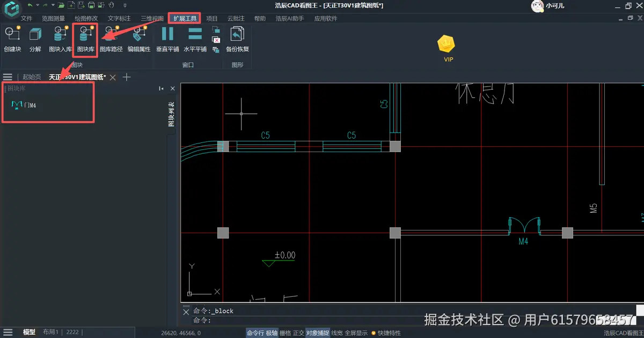
Task: Open the quick access toolbar customize dropdown
Action: click(125, 5)
